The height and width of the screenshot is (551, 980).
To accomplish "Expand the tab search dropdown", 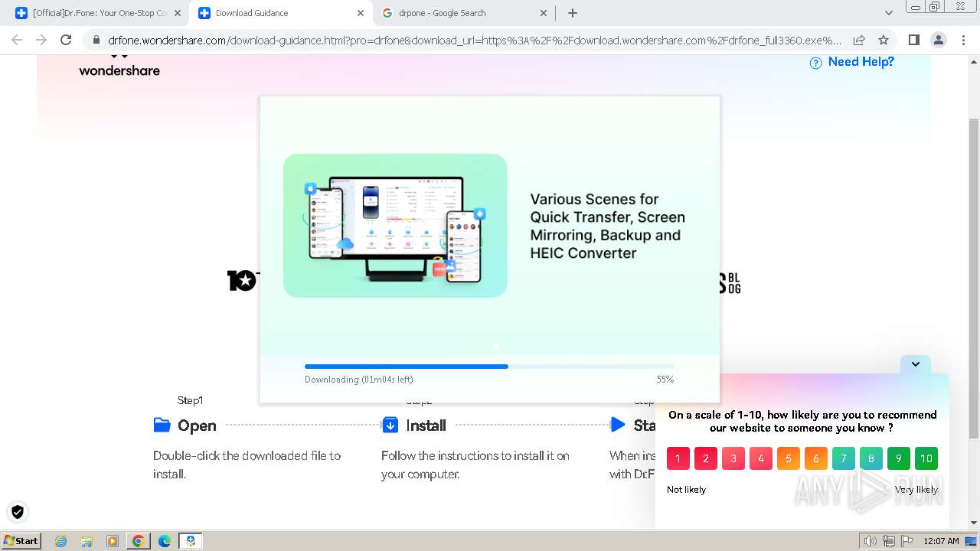I will (888, 13).
